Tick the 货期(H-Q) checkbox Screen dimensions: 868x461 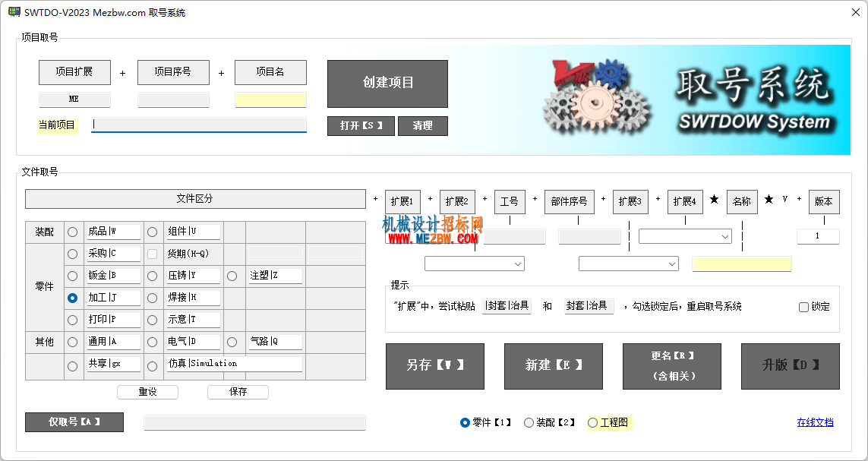152,254
